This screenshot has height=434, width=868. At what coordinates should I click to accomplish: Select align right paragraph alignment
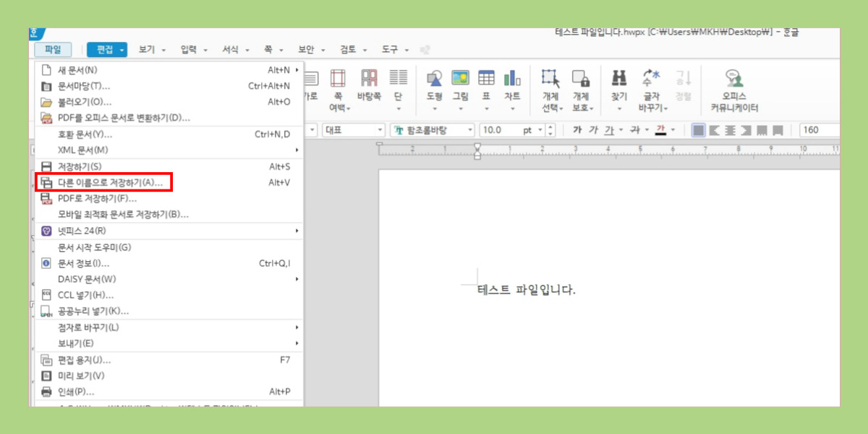(x=746, y=130)
